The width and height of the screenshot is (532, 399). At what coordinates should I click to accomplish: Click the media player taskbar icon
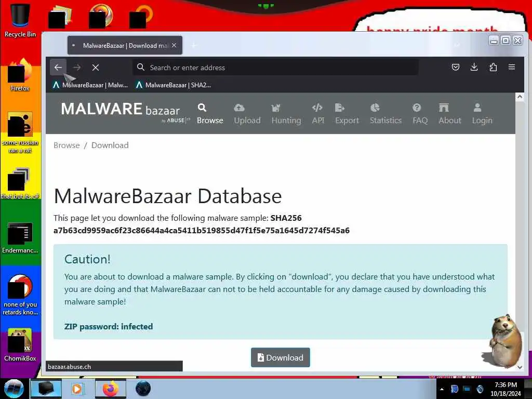pyautogui.click(x=78, y=389)
